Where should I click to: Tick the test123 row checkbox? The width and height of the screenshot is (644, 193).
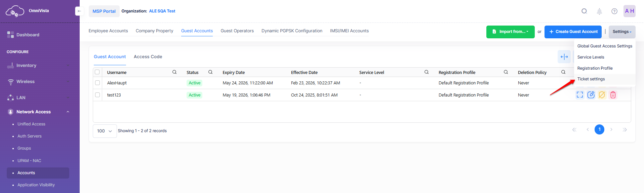point(97,95)
